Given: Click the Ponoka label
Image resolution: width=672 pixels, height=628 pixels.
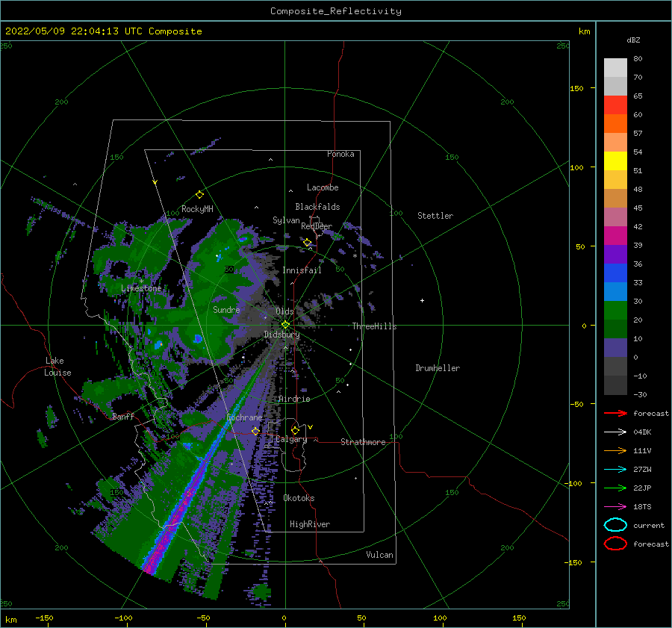Looking at the screenshot, I should click(x=340, y=154).
